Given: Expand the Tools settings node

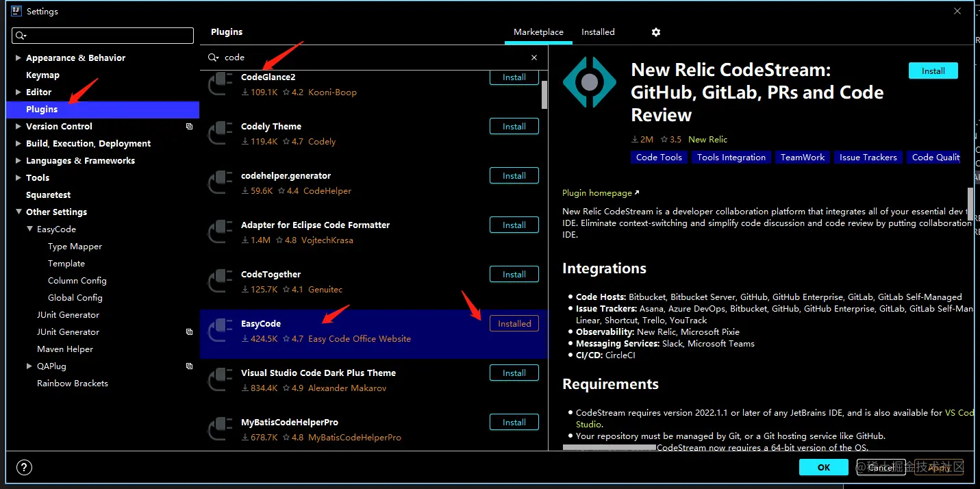Looking at the screenshot, I should pos(18,178).
